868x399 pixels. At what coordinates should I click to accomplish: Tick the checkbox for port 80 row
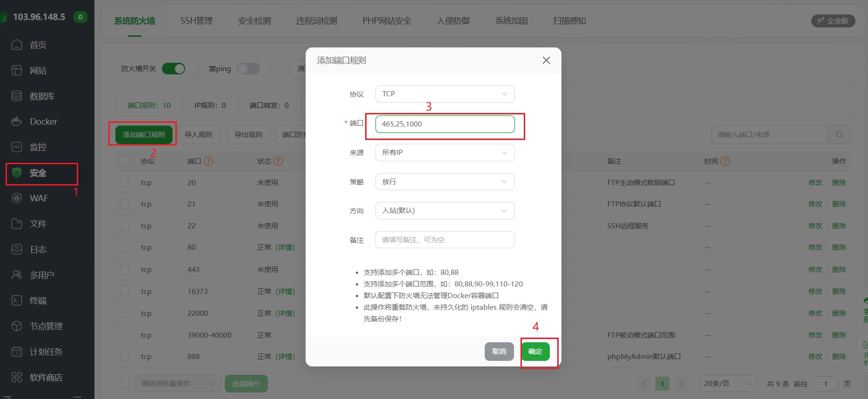coord(125,247)
